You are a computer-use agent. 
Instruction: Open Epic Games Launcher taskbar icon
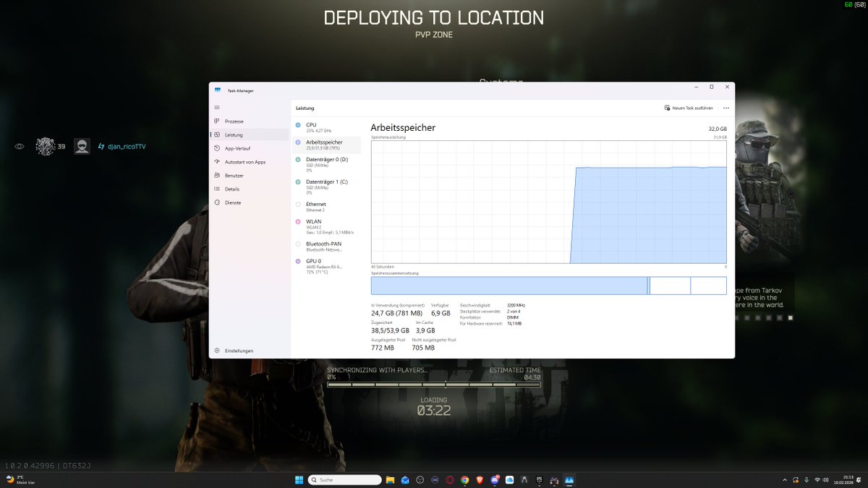pyautogui.click(x=539, y=480)
